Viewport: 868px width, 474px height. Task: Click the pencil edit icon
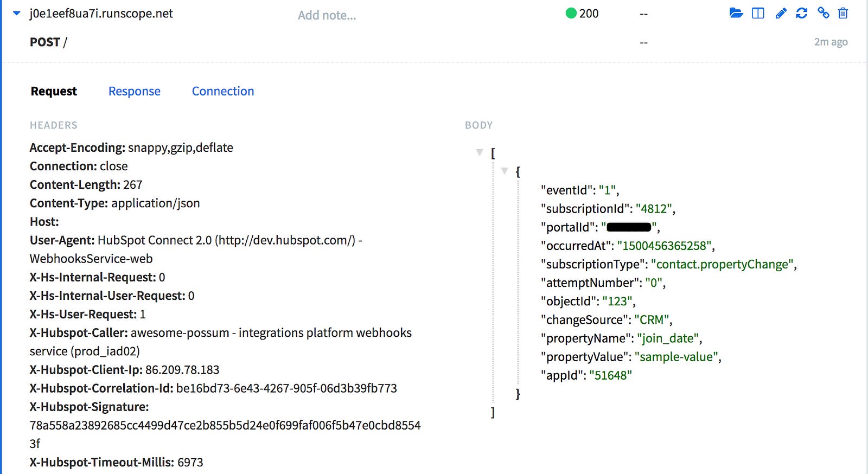pyautogui.click(x=781, y=13)
